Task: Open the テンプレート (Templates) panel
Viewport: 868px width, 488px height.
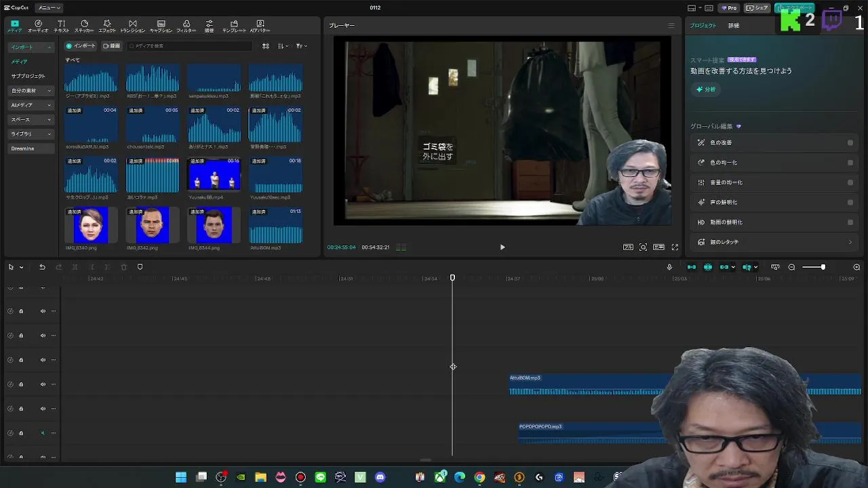Action: 234,26
